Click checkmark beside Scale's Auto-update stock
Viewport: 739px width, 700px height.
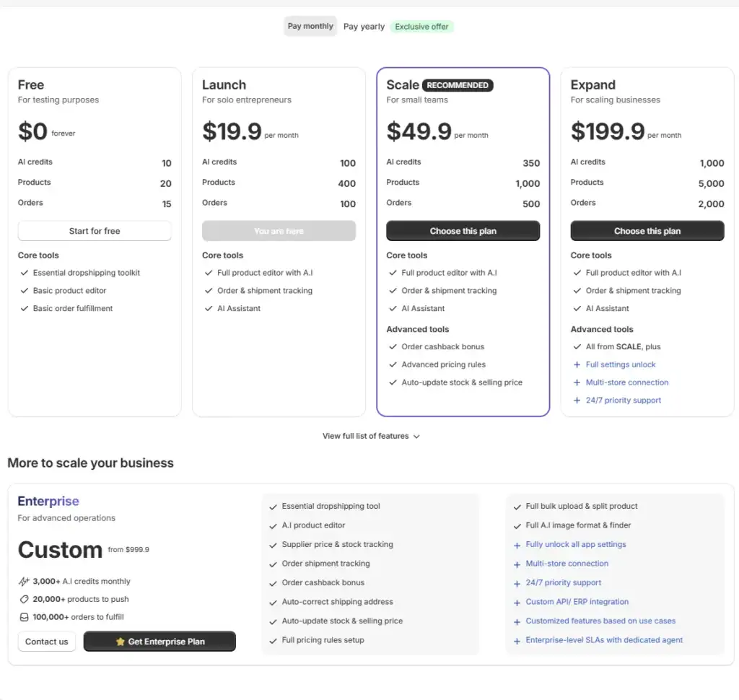pos(393,382)
